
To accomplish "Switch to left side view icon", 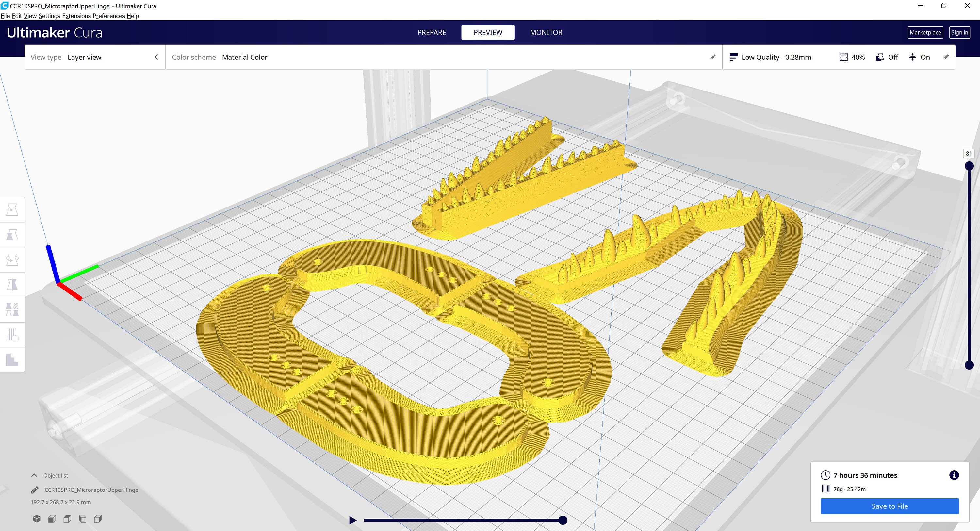I will pyautogui.click(x=83, y=519).
